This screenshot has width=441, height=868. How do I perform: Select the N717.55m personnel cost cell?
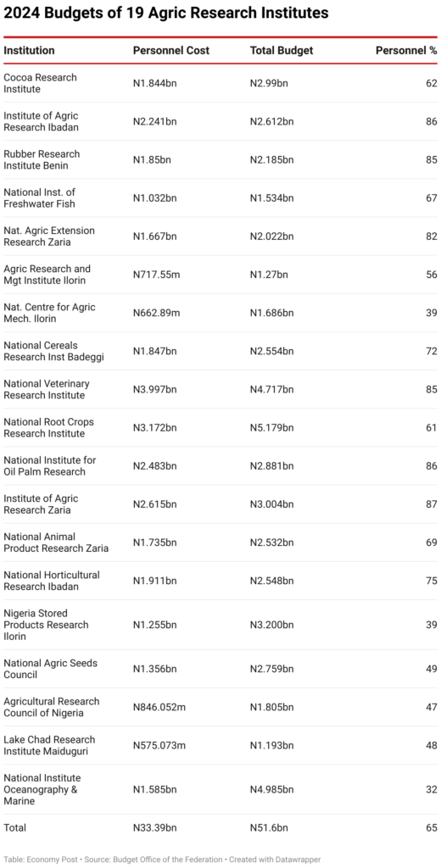click(156, 274)
